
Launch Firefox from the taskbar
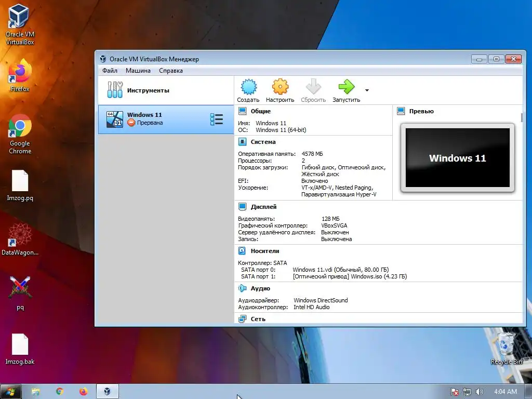pos(84,392)
